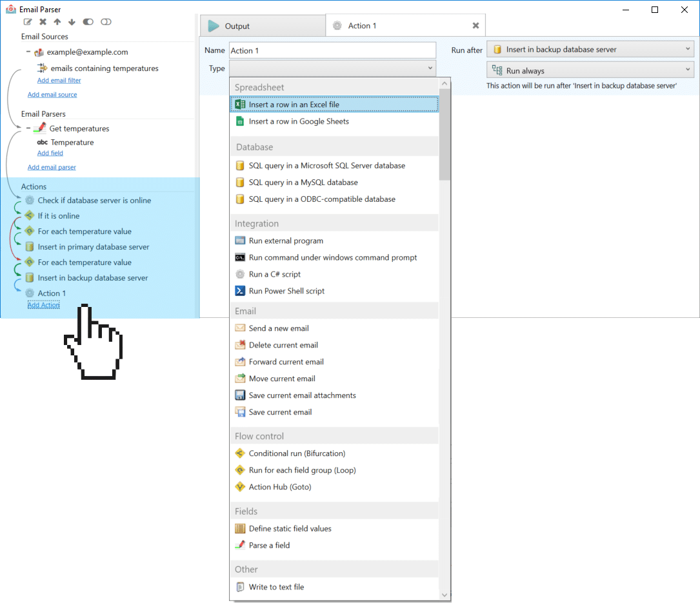Click the Parse a field icon
Image resolution: width=700 pixels, height=603 pixels.
click(x=240, y=545)
